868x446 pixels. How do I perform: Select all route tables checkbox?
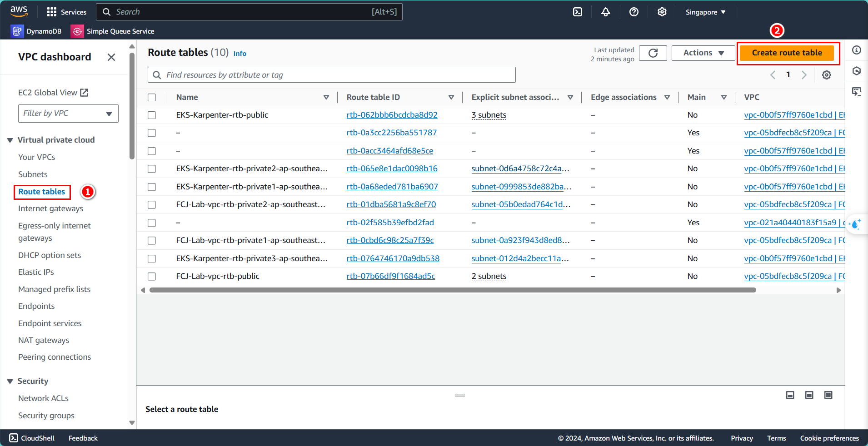(x=152, y=97)
